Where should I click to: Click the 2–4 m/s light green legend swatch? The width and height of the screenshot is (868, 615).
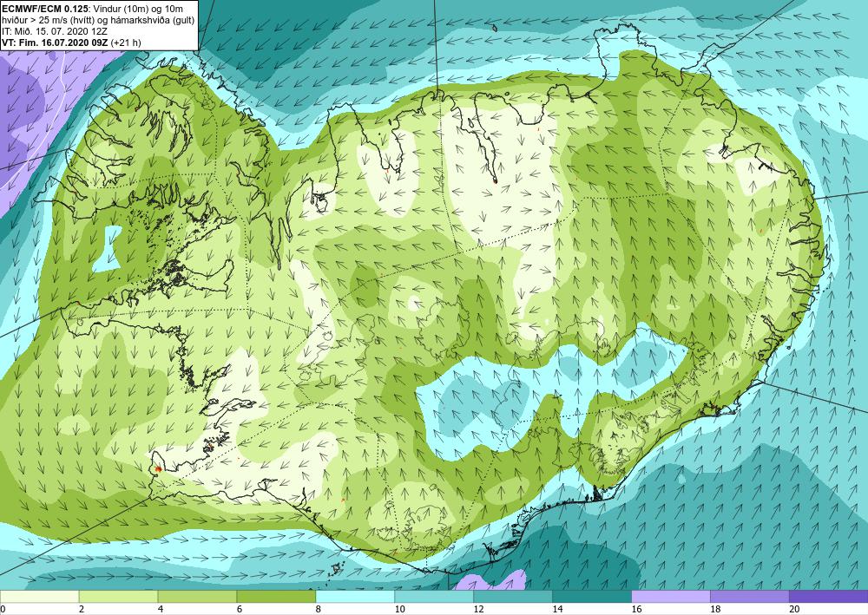click(x=118, y=597)
